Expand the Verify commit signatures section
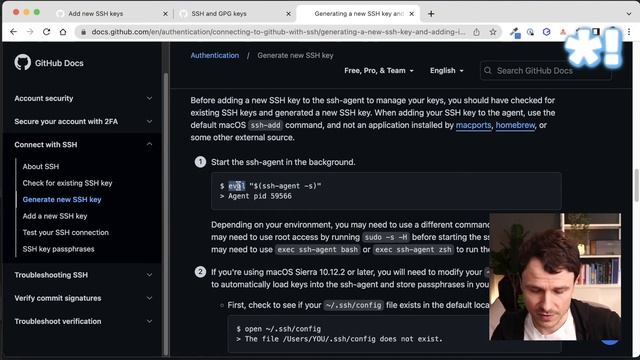 point(83,298)
